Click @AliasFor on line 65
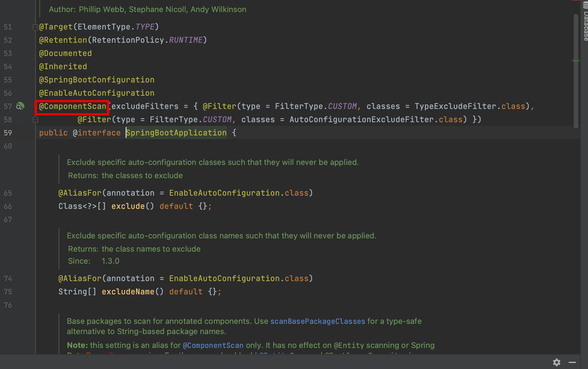588x369 pixels. point(80,193)
